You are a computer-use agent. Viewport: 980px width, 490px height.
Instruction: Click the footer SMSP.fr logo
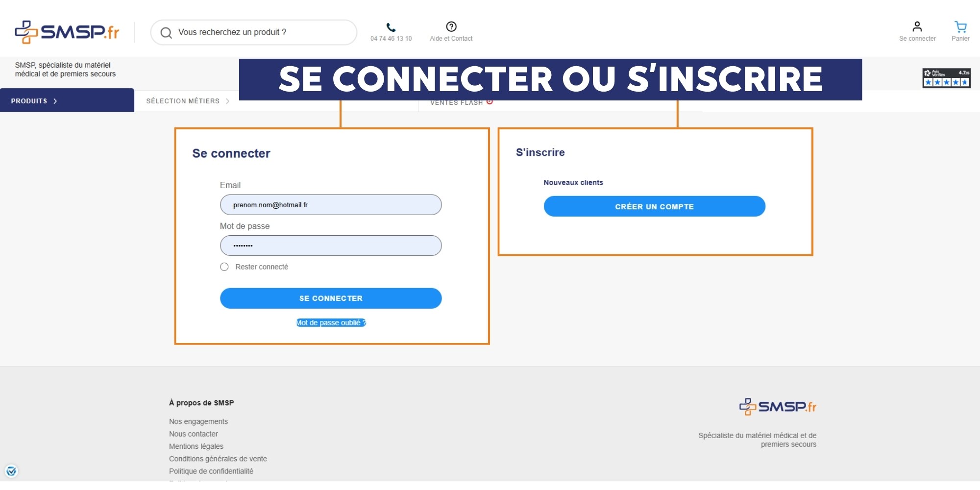coord(778,407)
